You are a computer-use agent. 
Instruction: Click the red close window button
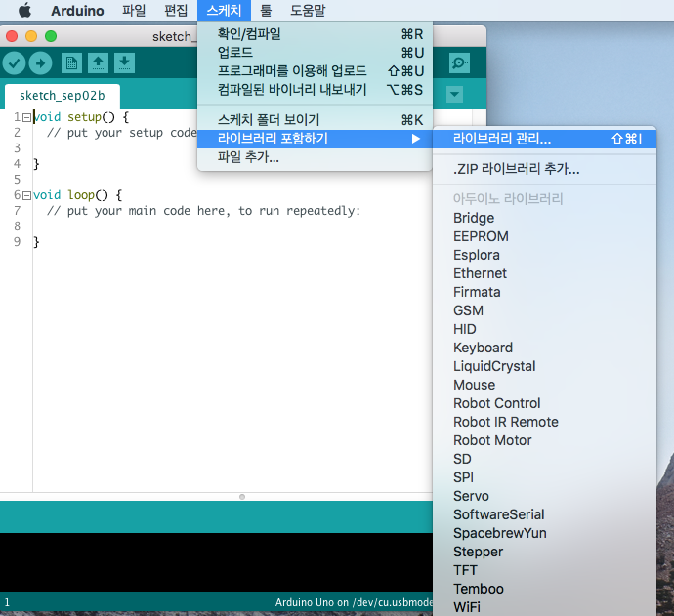pos(12,36)
